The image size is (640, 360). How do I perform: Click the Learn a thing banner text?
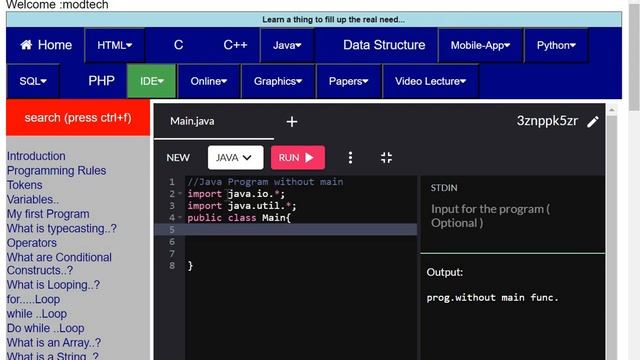coord(333,20)
